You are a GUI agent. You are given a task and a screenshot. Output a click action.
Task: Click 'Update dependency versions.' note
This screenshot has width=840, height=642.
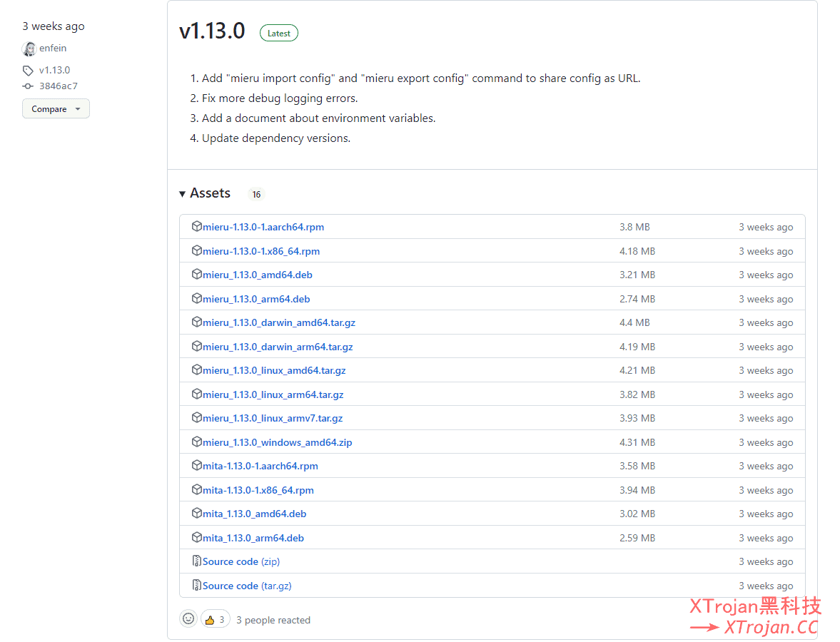276,138
